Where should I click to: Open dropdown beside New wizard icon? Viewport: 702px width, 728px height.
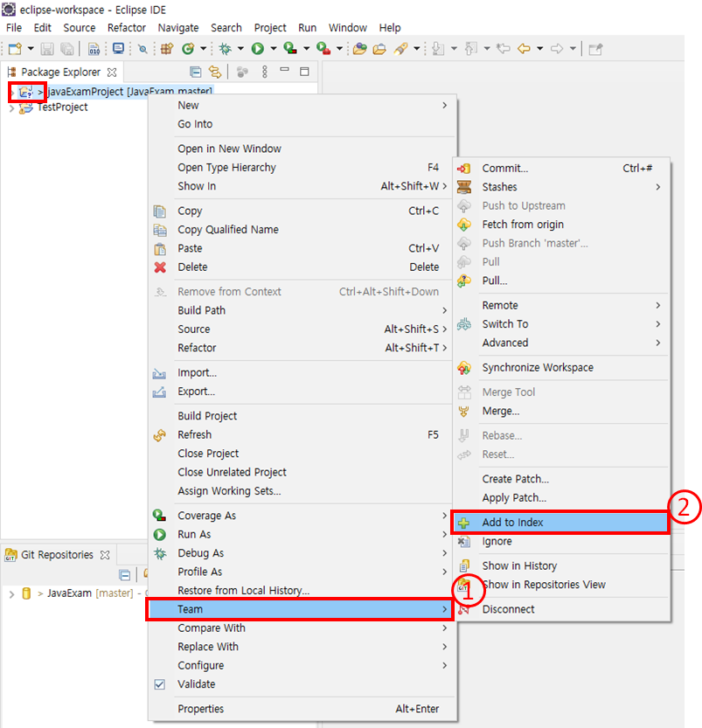[31, 49]
